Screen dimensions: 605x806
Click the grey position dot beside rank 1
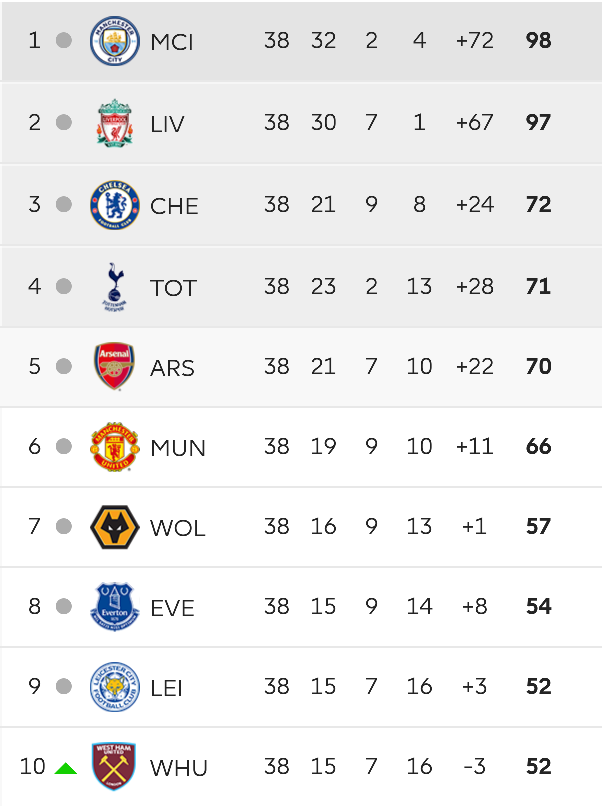click(x=64, y=40)
